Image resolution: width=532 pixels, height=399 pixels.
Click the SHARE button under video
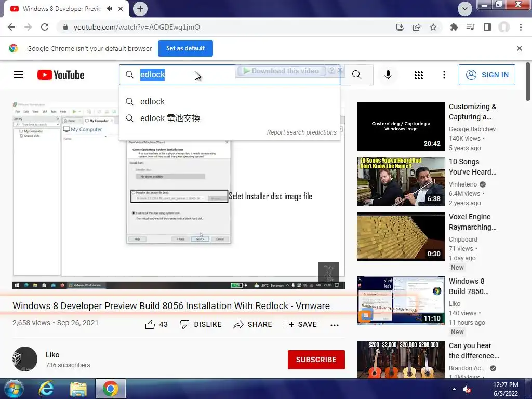[x=253, y=324]
